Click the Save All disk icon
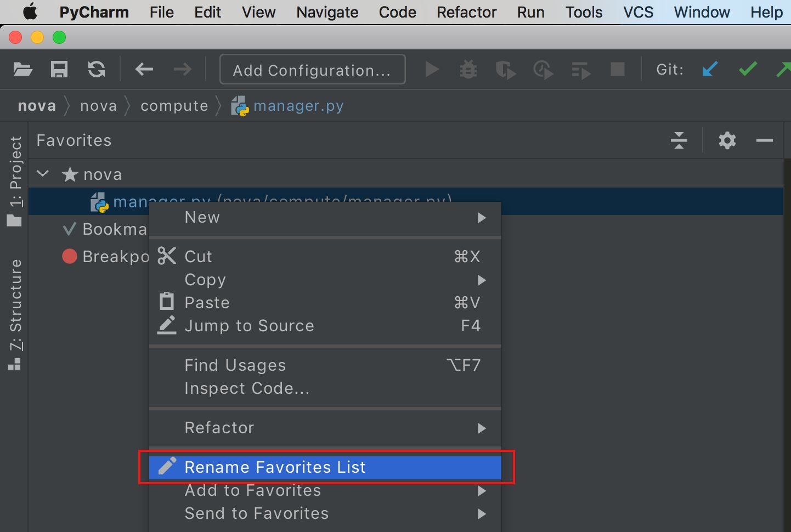 [x=59, y=70]
